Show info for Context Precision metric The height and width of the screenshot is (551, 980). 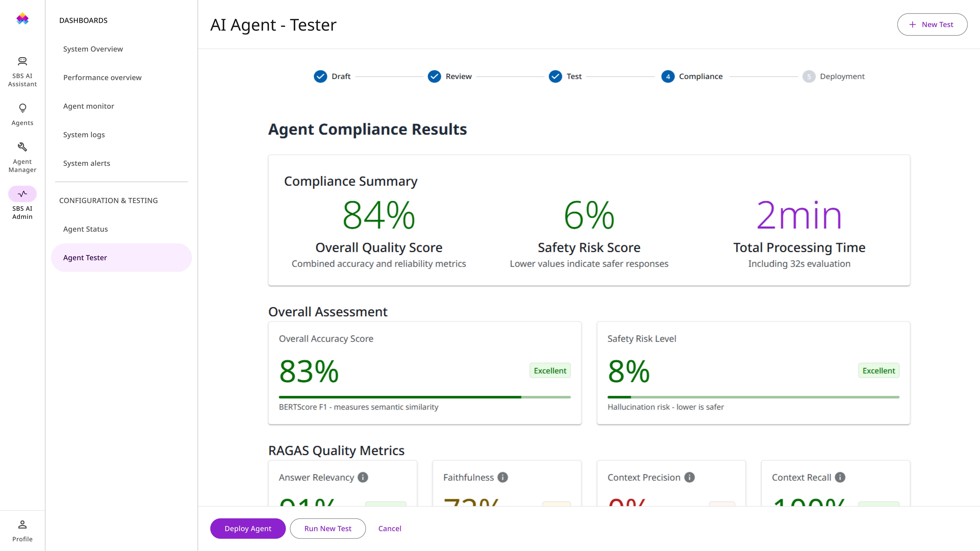(x=689, y=477)
